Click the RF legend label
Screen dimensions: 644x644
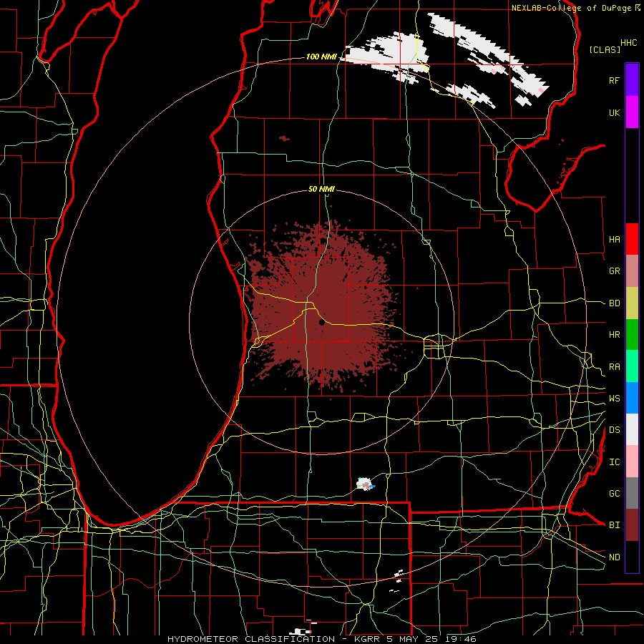tap(614, 80)
